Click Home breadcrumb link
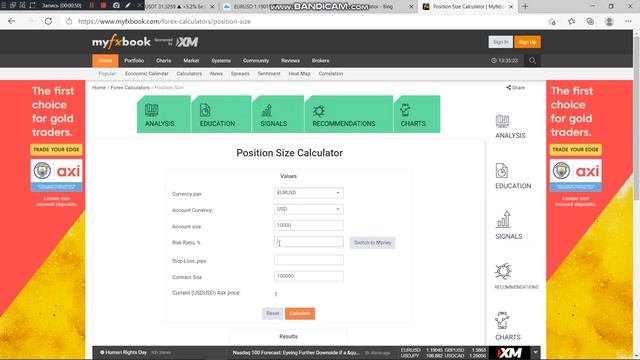The height and width of the screenshot is (360, 640). (x=99, y=87)
